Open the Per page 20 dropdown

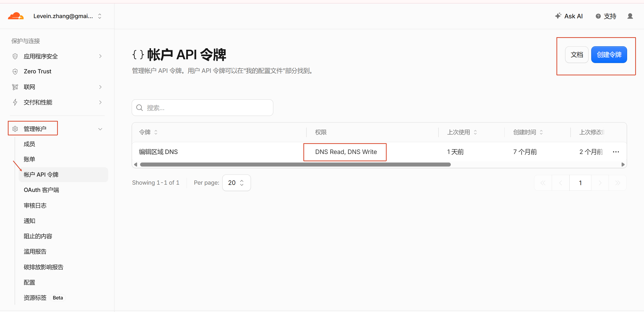pyautogui.click(x=236, y=183)
